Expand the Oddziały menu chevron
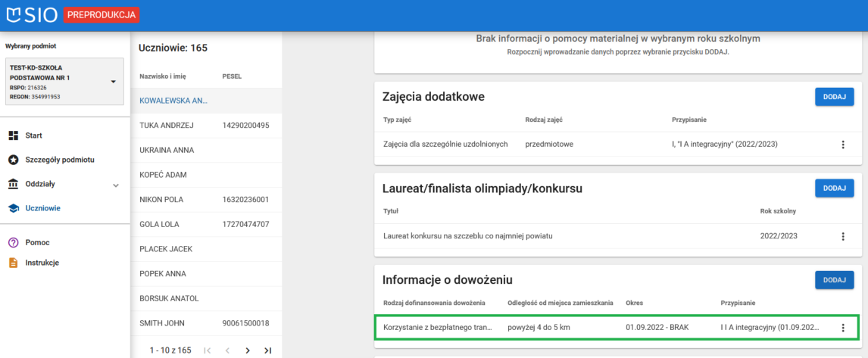 click(x=116, y=185)
